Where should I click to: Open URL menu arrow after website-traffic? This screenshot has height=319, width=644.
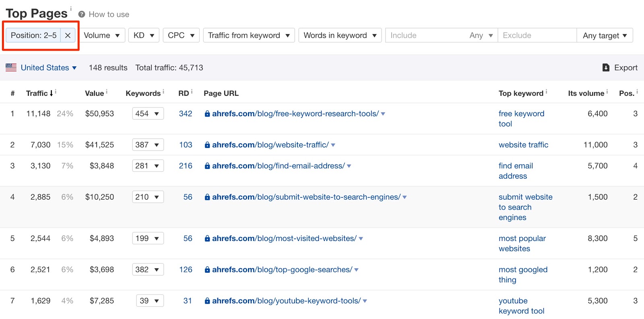pyautogui.click(x=333, y=145)
